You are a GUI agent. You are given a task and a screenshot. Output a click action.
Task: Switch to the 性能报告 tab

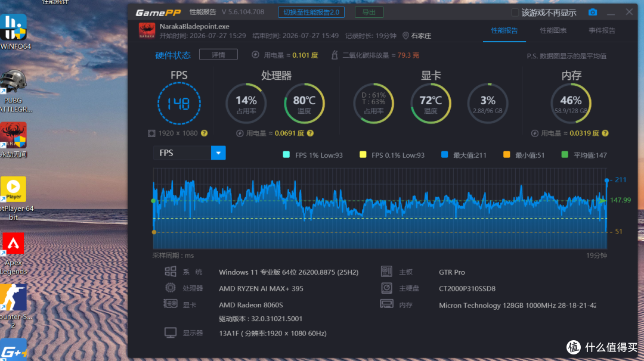[504, 30]
